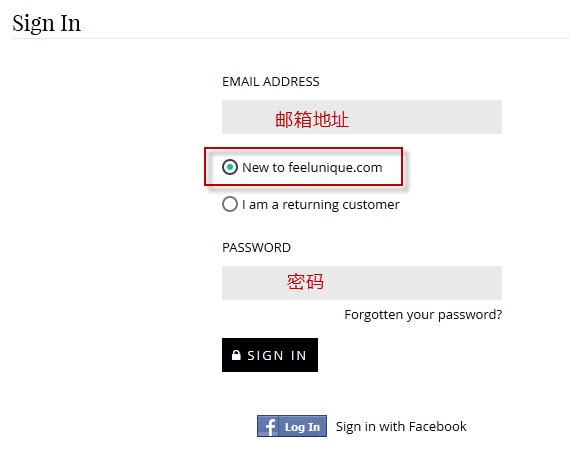Click the email address input field
Screen dimensions: 570x452
[362, 117]
